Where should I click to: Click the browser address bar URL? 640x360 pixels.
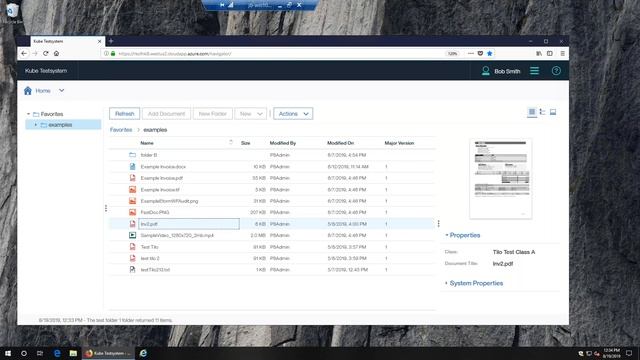[x=175, y=53]
